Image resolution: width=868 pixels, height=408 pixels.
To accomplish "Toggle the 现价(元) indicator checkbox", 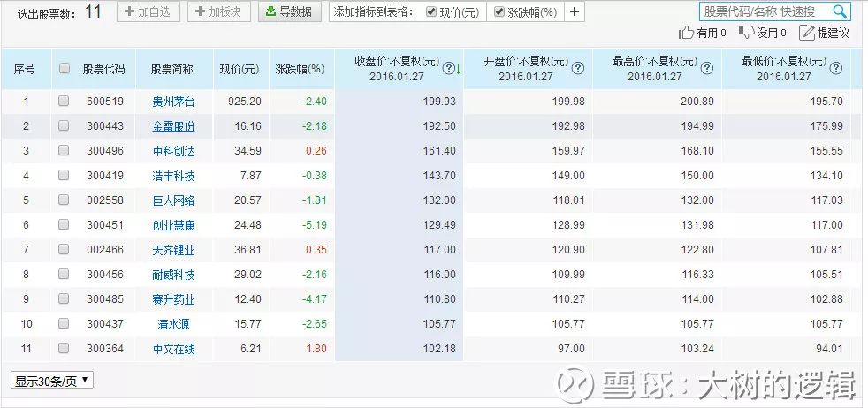I will pos(431,11).
